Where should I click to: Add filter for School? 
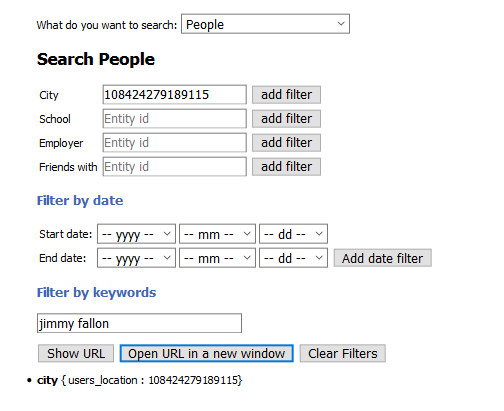(x=286, y=119)
